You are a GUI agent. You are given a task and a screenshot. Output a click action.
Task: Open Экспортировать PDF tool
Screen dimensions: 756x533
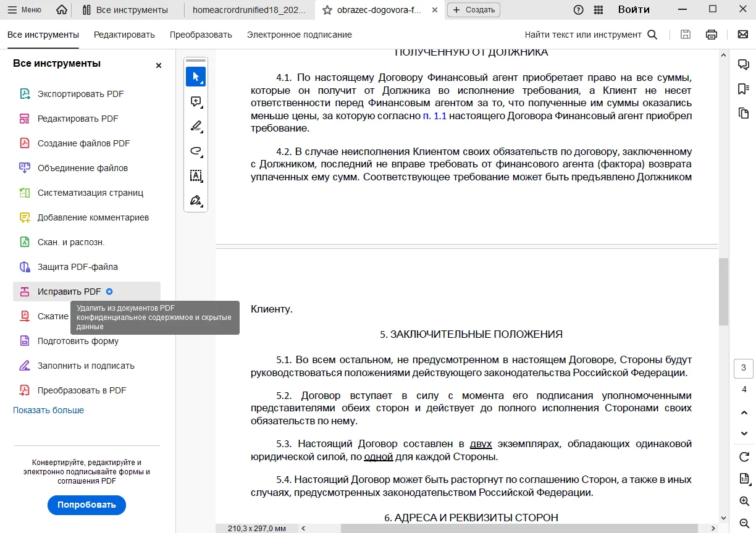click(80, 94)
